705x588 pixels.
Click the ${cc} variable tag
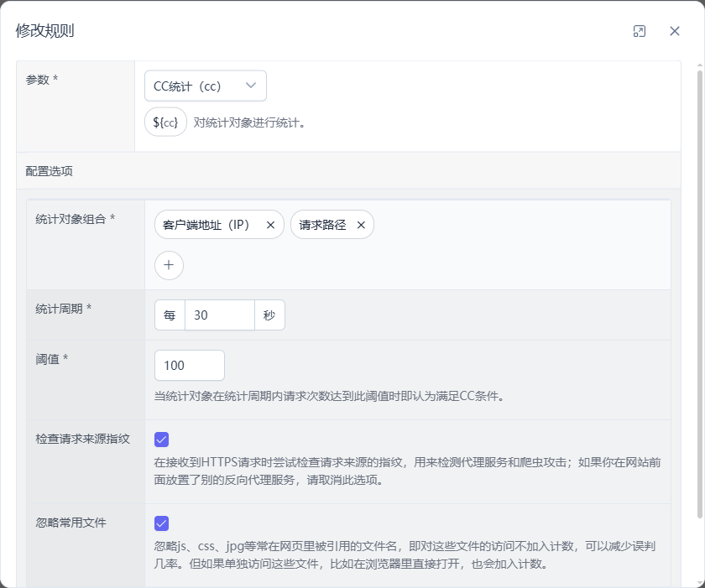pyautogui.click(x=165, y=122)
